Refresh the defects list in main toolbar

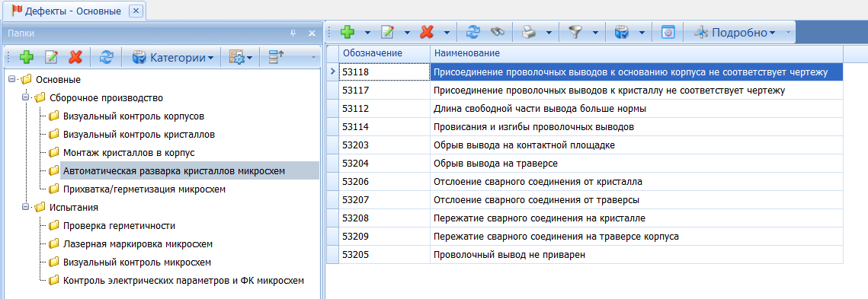pyautogui.click(x=473, y=33)
